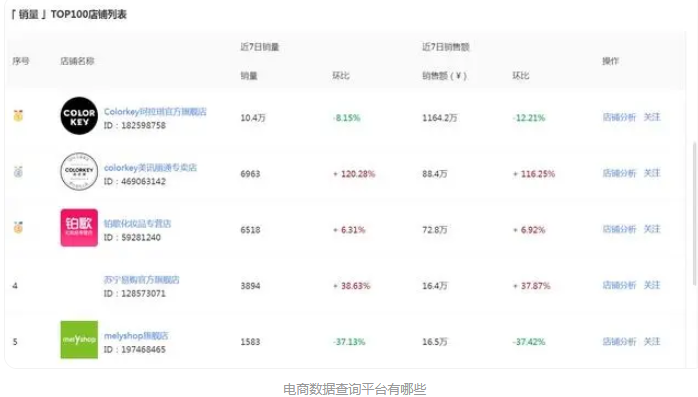698x397 pixels.
Task: Open the colorkey specialty store name link
Action: [150, 167]
